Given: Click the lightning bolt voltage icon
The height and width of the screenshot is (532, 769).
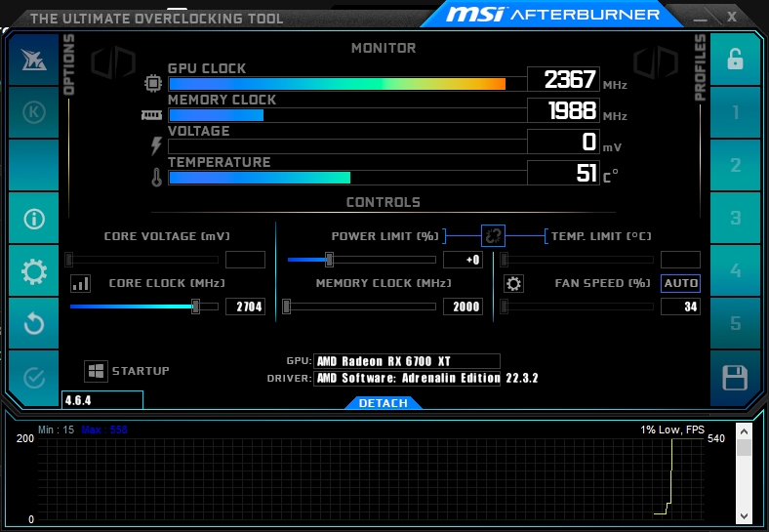Looking at the screenshot, I should click(x=156, y=145).
